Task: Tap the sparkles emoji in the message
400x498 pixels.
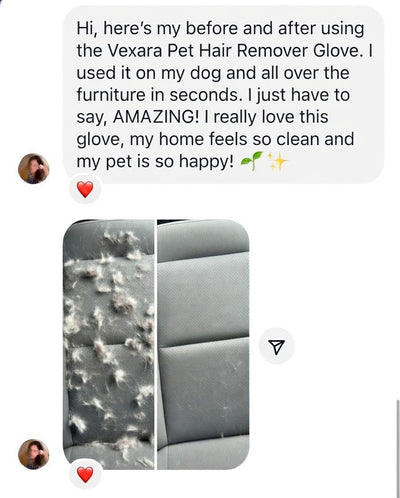Action: click(x=277, y=162)
